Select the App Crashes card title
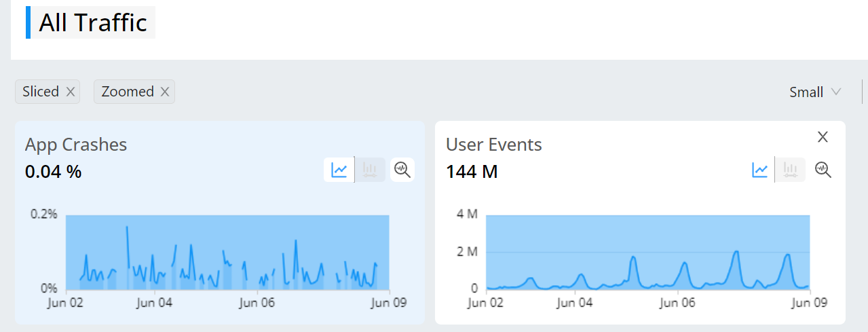 (x=76, y=145)
